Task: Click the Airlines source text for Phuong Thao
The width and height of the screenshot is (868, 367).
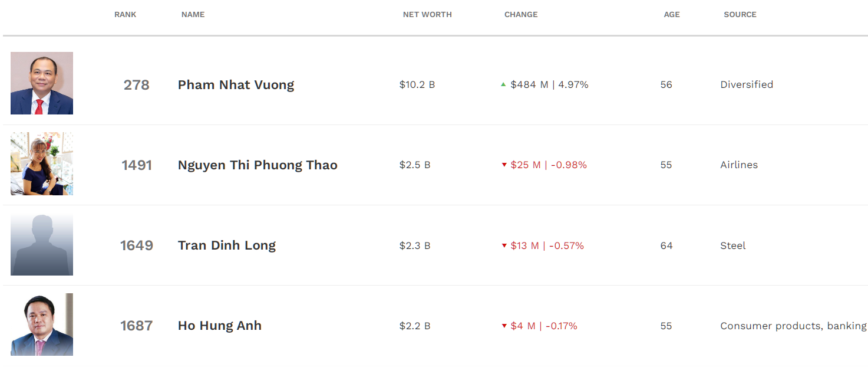Action: click(x=739, y=165)
